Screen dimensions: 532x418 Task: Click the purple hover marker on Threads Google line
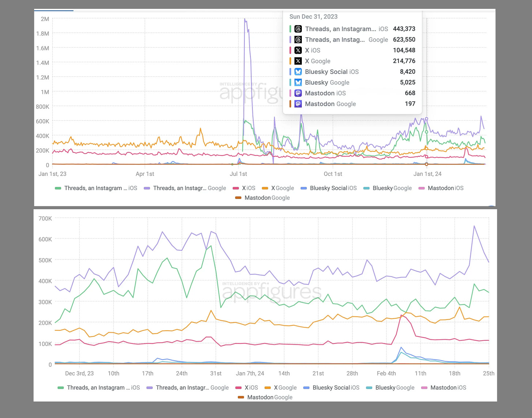pyautogui.click(x=426, y=119)
